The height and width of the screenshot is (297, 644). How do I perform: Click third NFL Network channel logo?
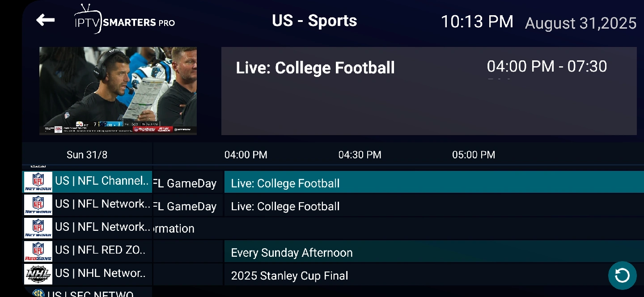[38, 228]
